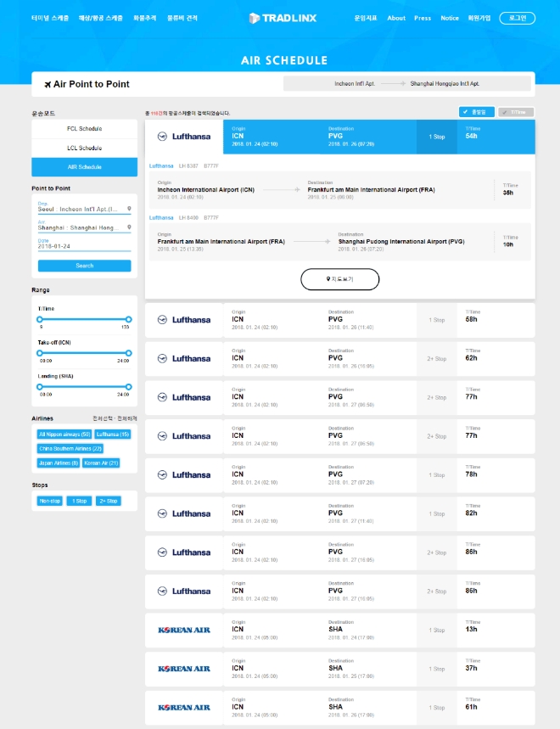The width and height of the screenshot is (560, 729).
Task: Click the 전체선택 link
Action: pos(102,418)
